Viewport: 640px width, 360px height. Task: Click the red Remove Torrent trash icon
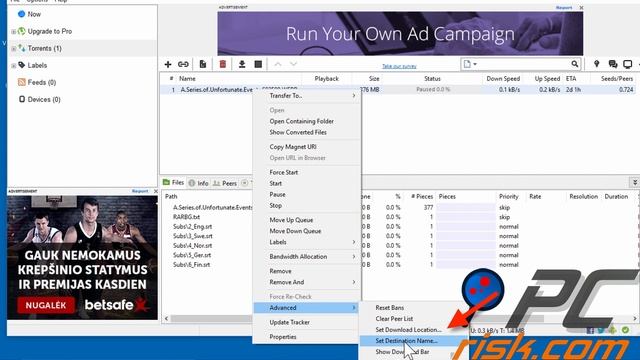(x=222, y=64)
